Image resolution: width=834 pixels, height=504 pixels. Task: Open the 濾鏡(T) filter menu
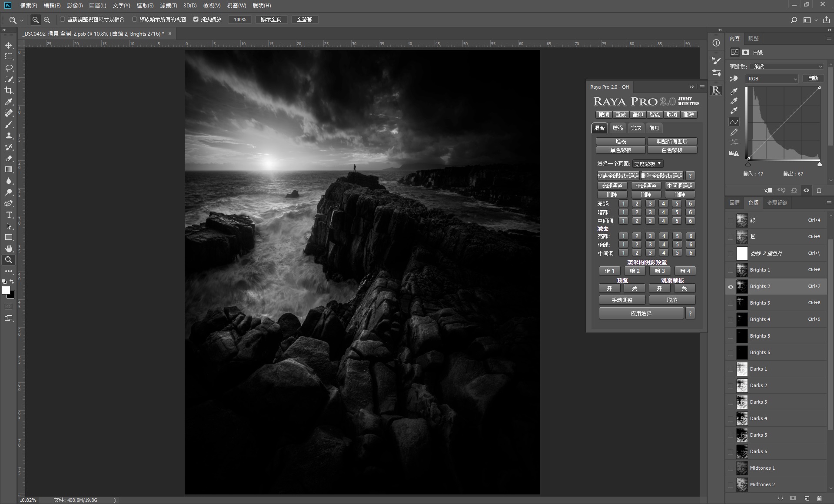[x=168, y=6]
